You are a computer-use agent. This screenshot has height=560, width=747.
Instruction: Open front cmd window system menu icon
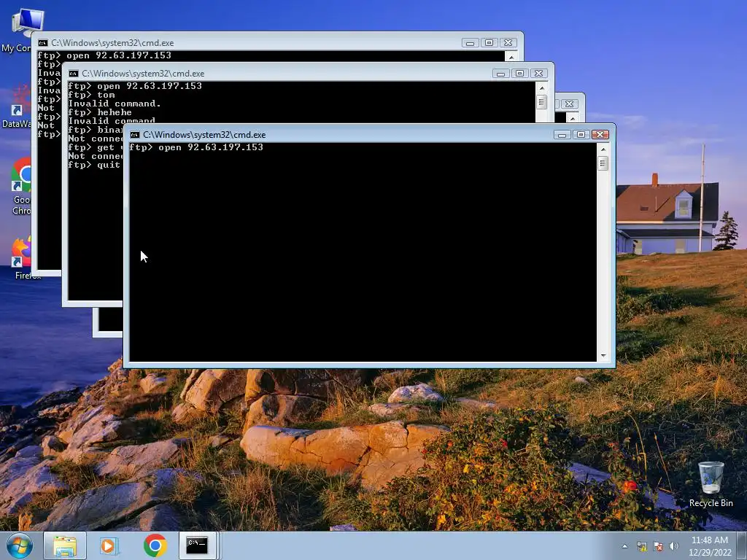tap(135, 135)
